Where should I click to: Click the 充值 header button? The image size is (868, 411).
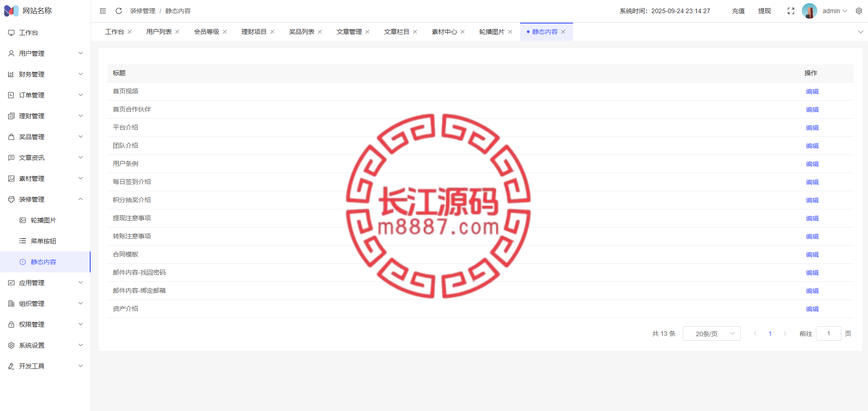pos(738,11)
